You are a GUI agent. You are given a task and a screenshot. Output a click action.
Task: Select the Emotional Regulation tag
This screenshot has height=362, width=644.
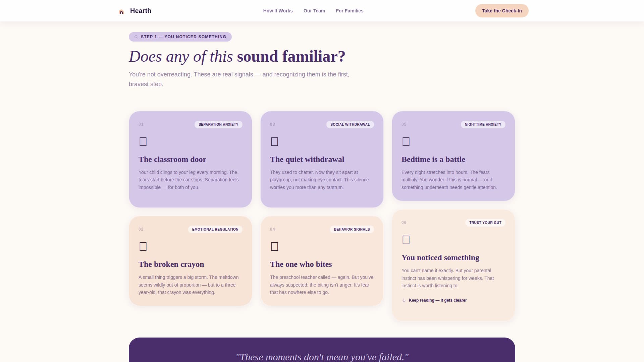[215, 229]
